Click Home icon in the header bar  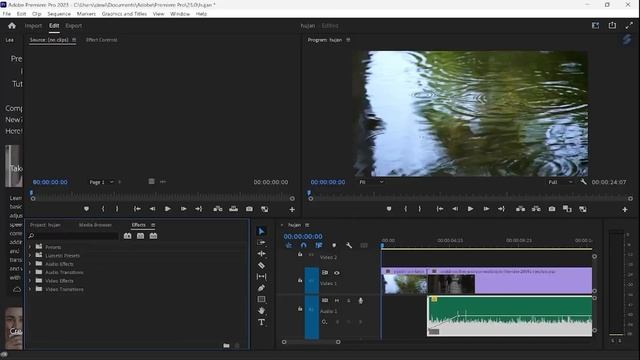pos(12,26)
